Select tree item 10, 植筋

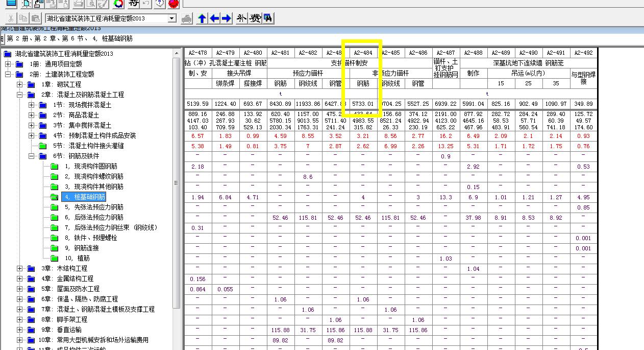77,258
